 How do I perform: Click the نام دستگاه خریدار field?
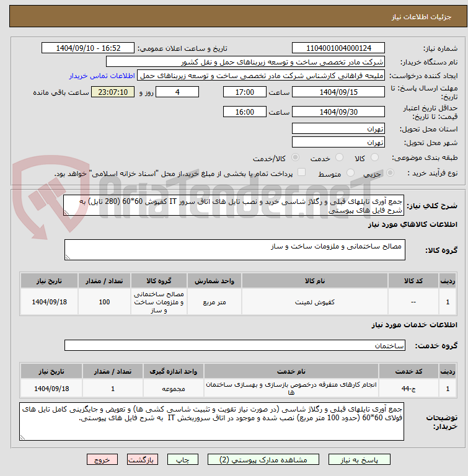[245, 61]
